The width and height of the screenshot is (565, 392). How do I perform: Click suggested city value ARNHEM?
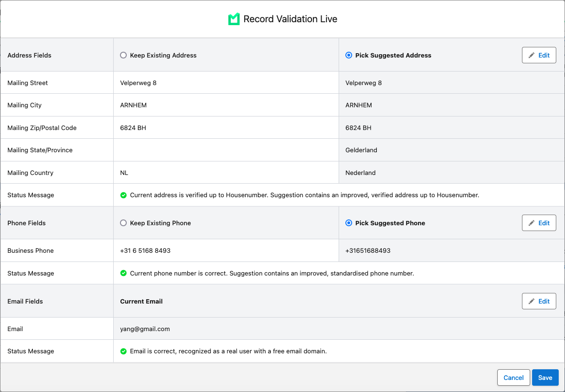(x=358, y=105)
